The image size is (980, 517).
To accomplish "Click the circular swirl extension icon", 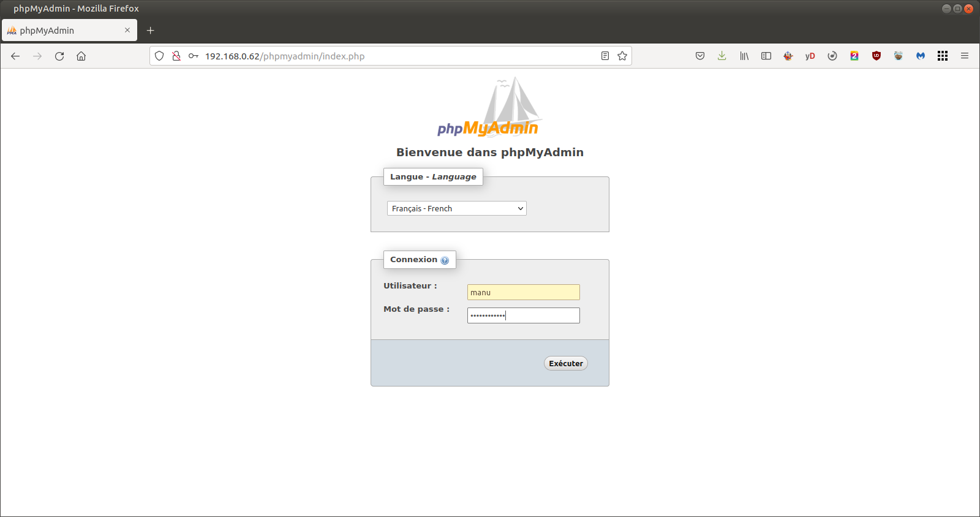I will 832,56.
